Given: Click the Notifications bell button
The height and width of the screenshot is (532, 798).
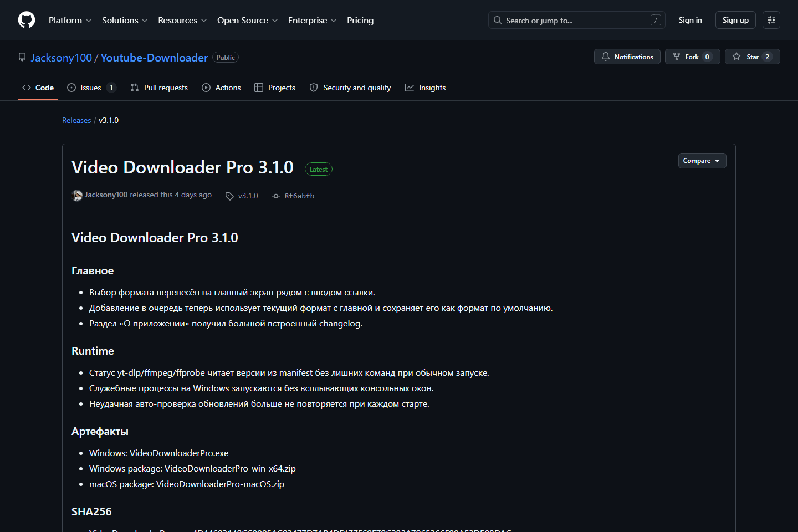Looking at the screenshot, I should (627, 57).
